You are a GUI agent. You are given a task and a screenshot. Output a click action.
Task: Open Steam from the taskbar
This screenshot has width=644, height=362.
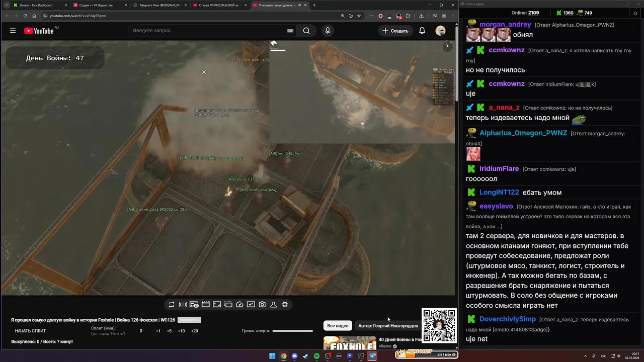[305, 356]
